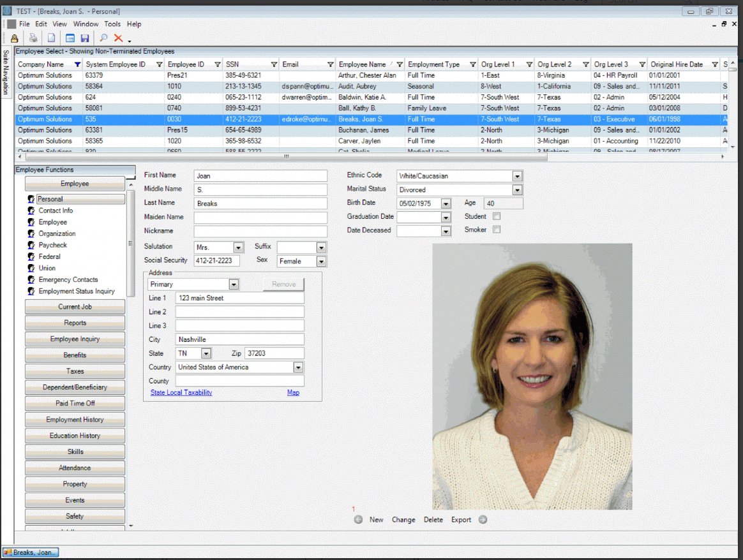
Task: Click the form view toolbar icon
Action: coord(70,38)
